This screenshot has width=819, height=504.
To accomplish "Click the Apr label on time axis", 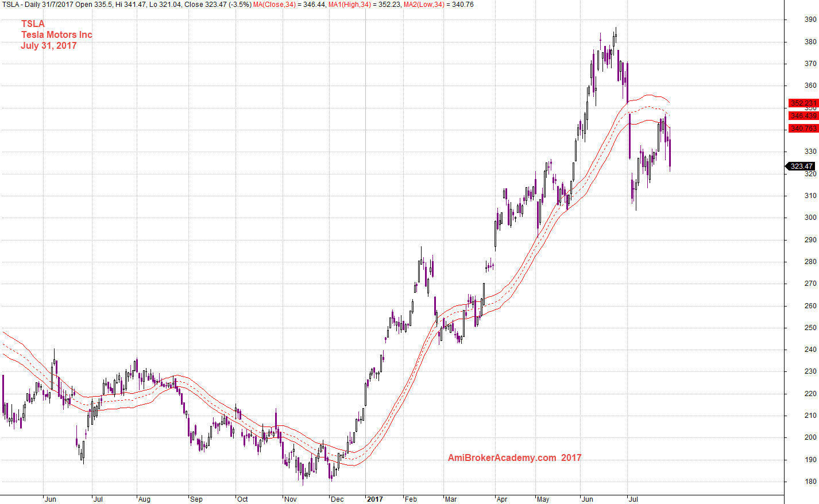I will (x=502, y=499).
